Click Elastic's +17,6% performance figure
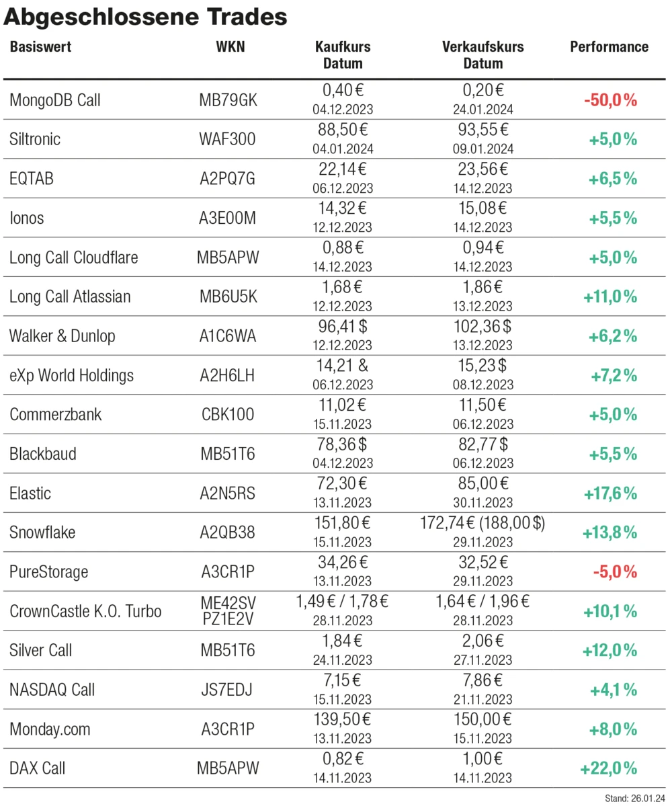The width and height of the screenshot is (672, 806). 610,493
